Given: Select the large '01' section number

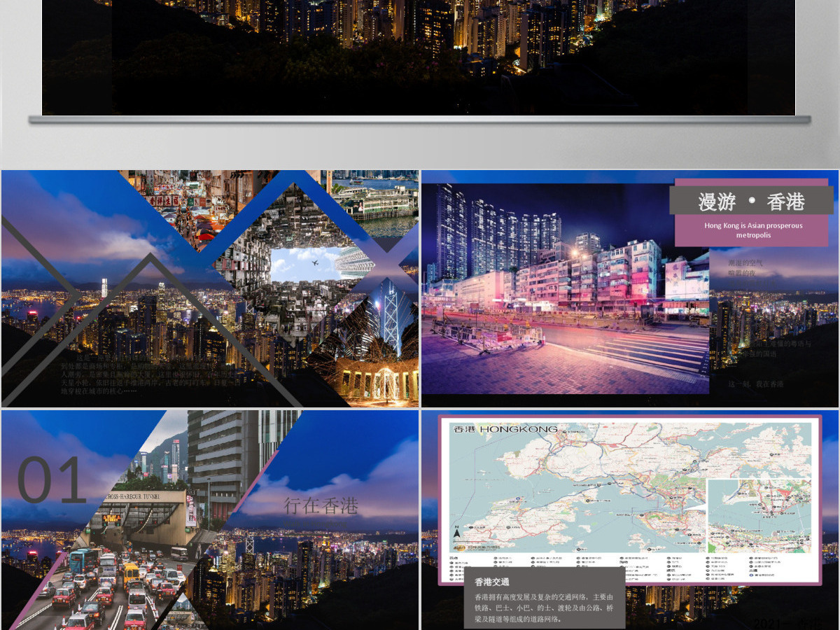Looking at the screenshot, I should click(x=52, y=480).
